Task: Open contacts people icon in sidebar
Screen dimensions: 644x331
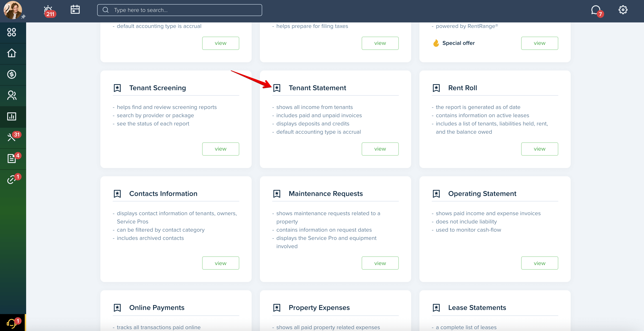Action: click(12, 95)
